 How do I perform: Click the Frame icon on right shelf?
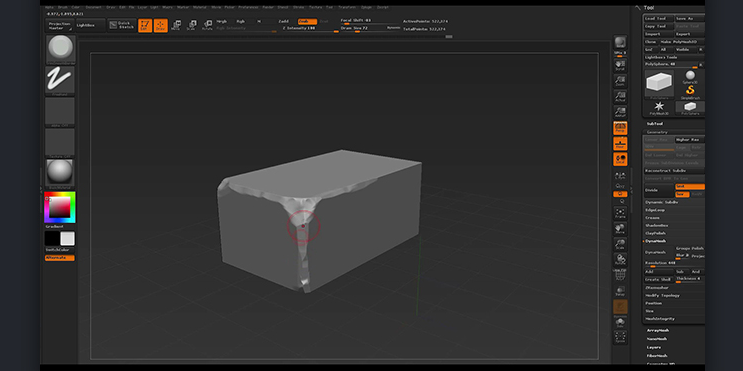(620, 213)
